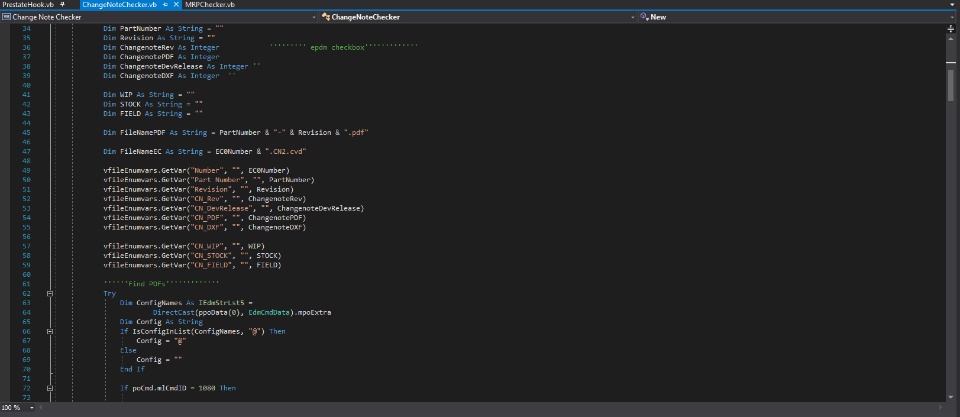Switch to the PrestateHook.vb tab
960x417 pixels.
pyautogui.click(x=28, y=5)
